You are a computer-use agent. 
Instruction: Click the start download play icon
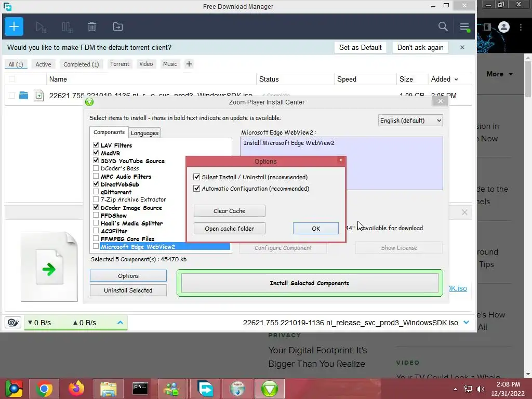coord(41,27)
